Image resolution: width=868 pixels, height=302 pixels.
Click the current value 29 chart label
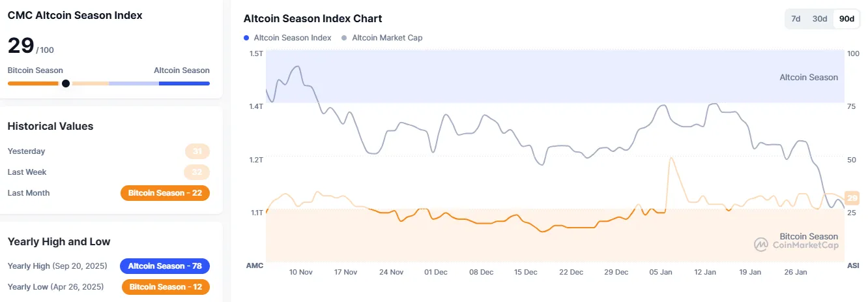(852, 198)
